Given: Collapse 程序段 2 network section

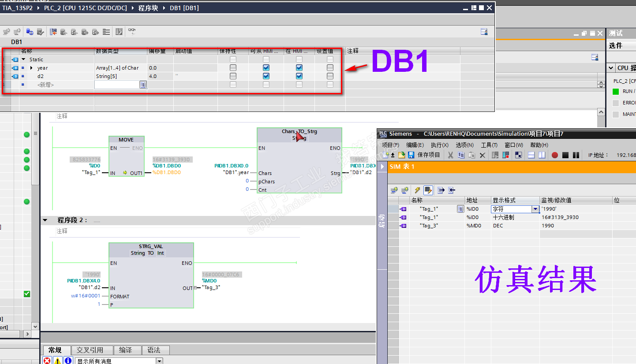Looking at the screenshot, I should [45, 220].
